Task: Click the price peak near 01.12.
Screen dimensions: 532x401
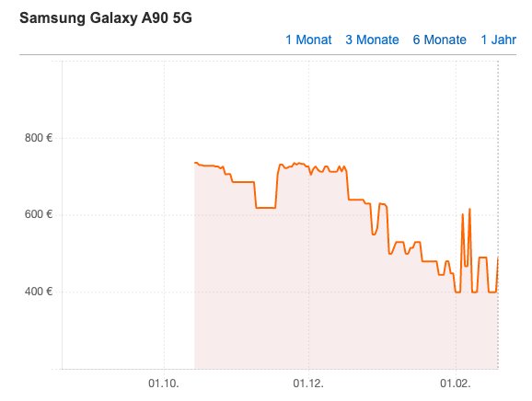Action: point(295,163)
